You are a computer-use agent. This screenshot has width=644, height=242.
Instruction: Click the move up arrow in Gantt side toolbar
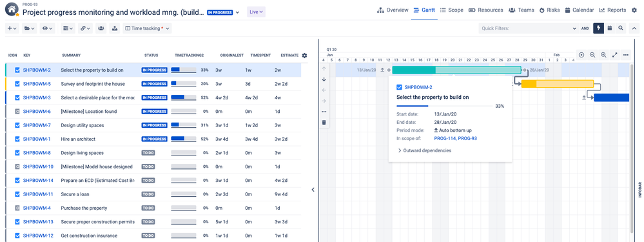pyautogui.click(x=324, y=68)
